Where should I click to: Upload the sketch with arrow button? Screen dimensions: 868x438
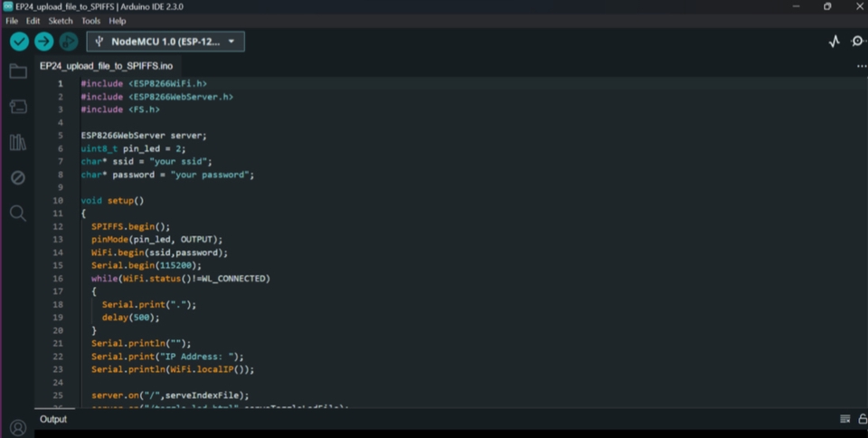coord(43,42)
